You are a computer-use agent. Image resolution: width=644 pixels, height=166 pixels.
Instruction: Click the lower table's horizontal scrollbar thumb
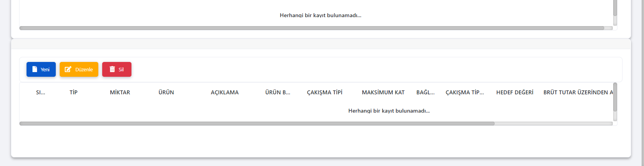click(x=257, y=124)
